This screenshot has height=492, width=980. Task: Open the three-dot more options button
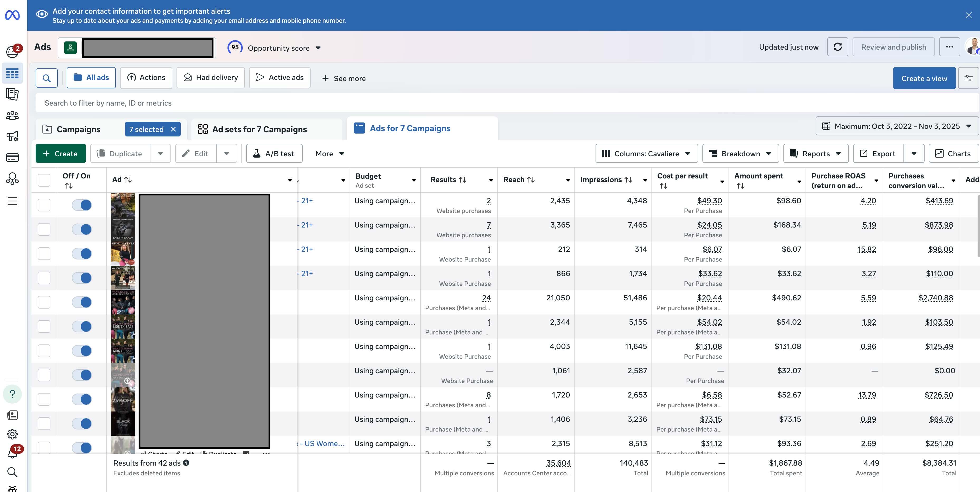(x=949, y=47)
